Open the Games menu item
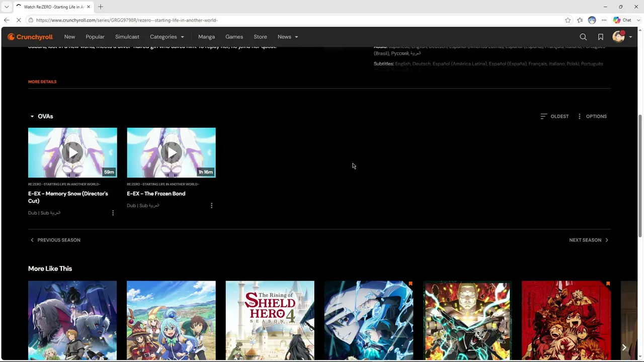Image resolution: width=644 pixels, height=362 pixels. pos(234,37)
